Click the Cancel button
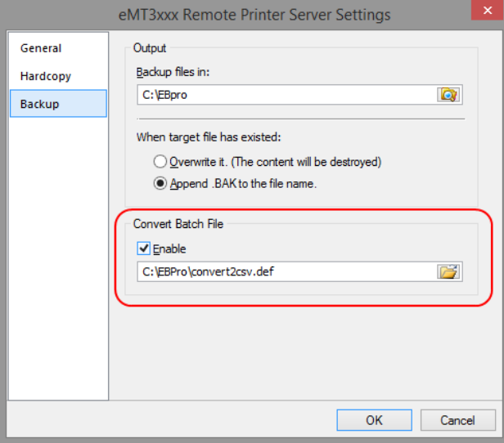The image size is (504, 443). [458, 420]
